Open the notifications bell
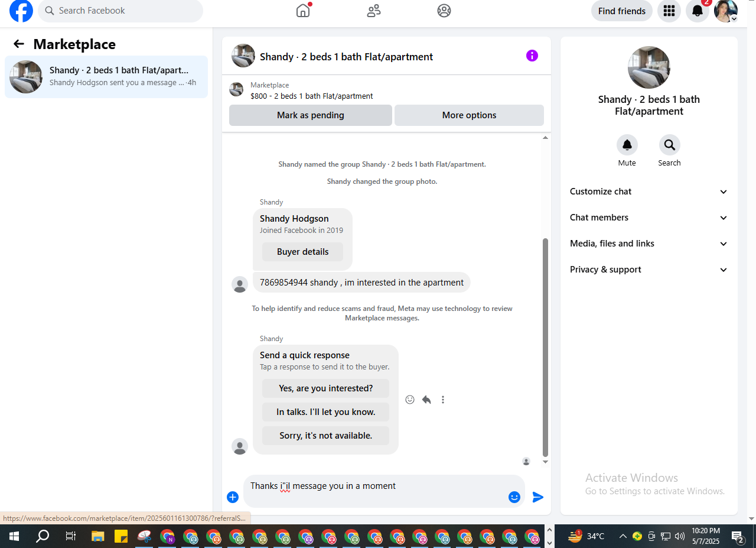The width and height of the screenshot is (756, 548). 698,11
